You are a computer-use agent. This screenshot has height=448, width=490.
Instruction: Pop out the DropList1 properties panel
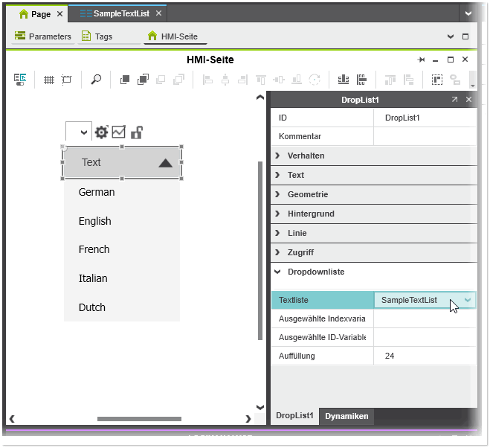[x=454, y=99]
